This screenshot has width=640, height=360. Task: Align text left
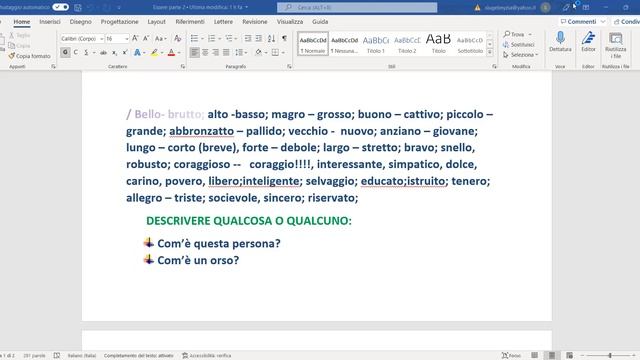coord(195,52)
